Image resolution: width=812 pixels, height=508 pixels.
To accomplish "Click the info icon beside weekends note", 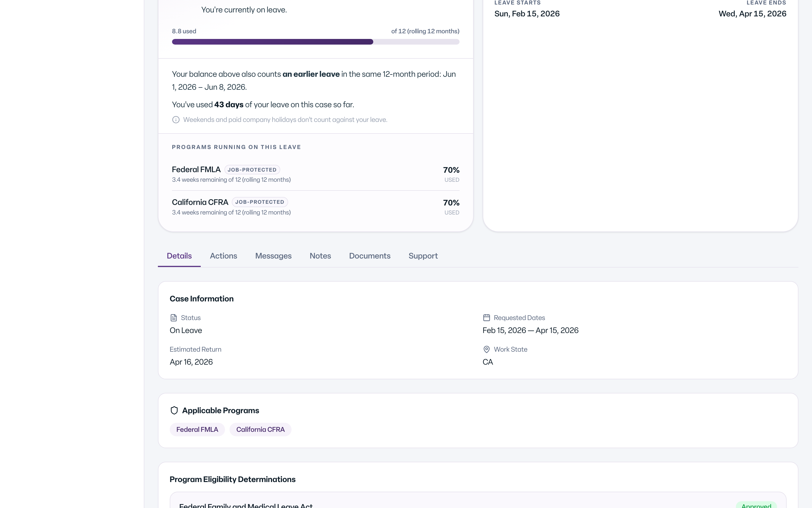I will (176, 120).
